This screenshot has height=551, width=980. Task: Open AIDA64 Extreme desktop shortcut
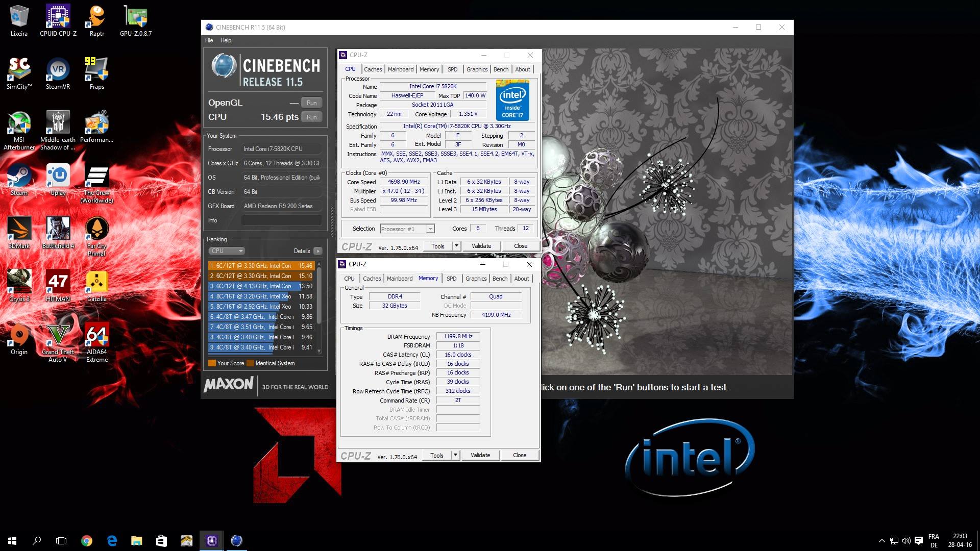(x=97, y=342)
